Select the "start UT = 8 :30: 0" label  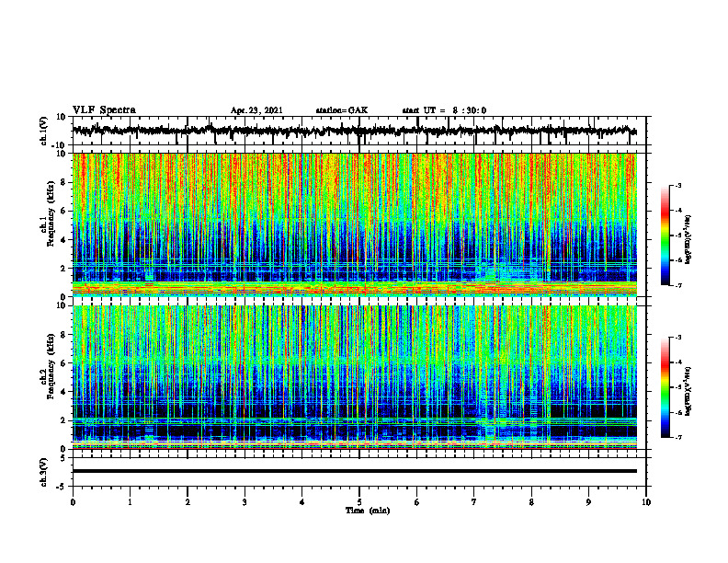coord(444,110)
